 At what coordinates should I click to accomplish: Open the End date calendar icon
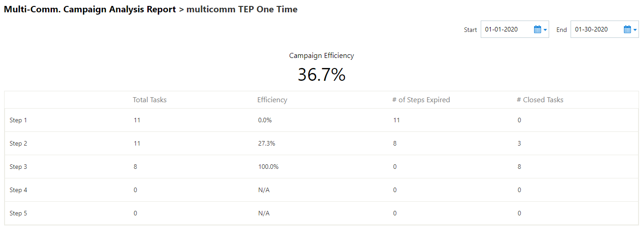tap(627, 30)
